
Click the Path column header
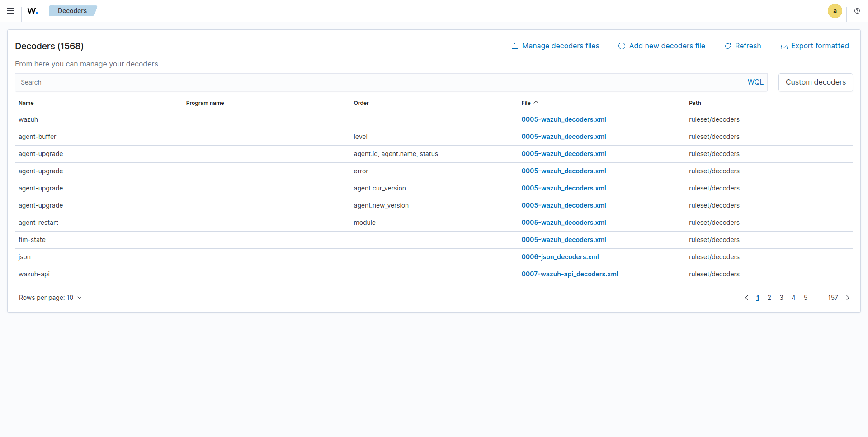(695, 103)
